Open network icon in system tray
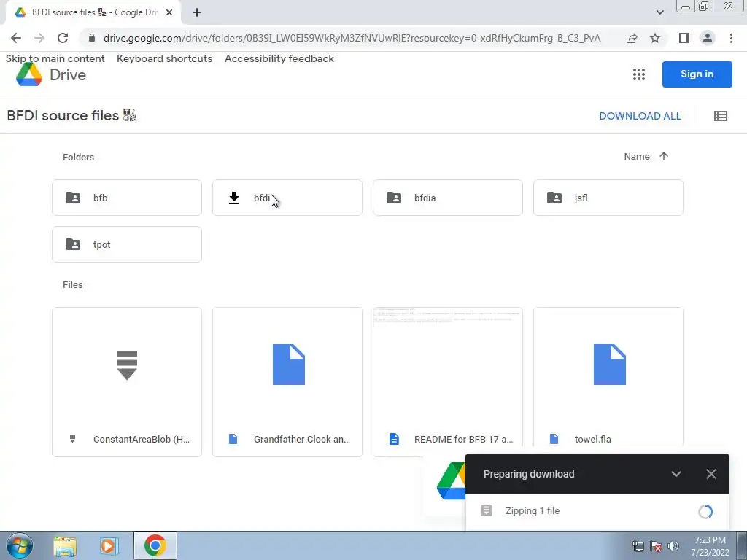Viewport: 747px width, 560px height. point(638,546)
